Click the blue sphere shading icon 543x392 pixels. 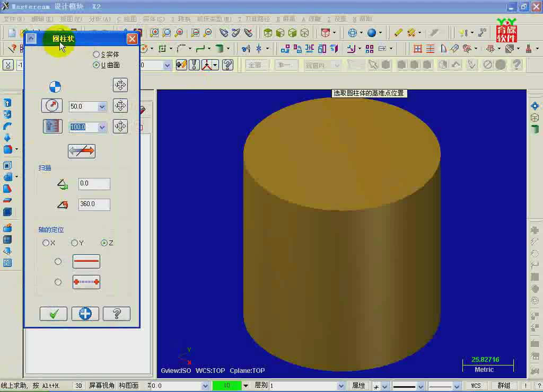[372, 33]
